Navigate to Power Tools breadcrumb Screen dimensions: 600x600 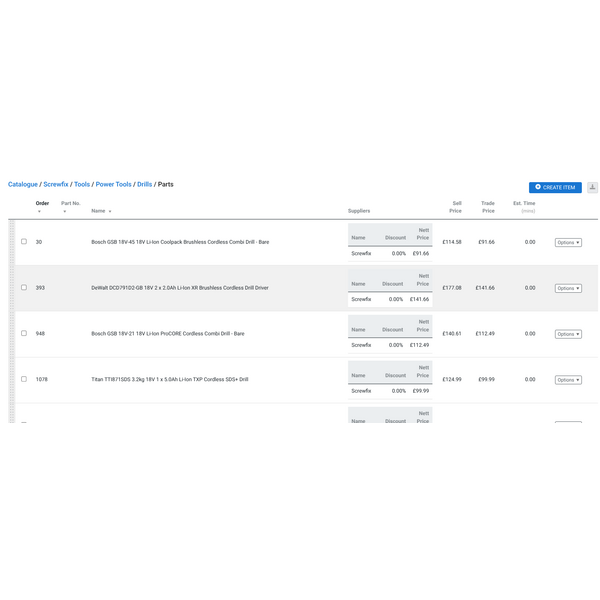point(113,184)
